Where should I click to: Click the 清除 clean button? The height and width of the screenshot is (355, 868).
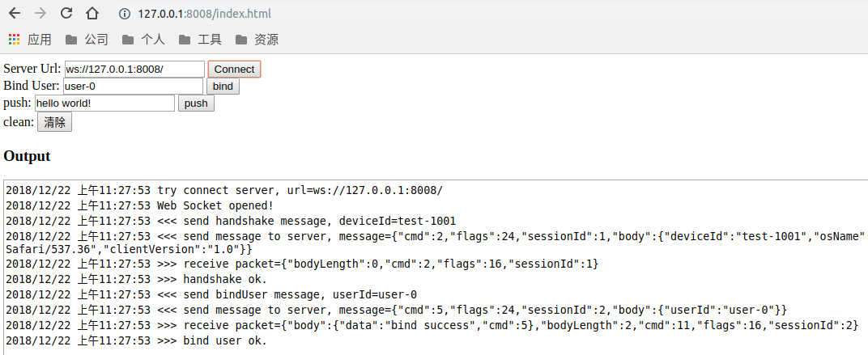pos(55,122)
